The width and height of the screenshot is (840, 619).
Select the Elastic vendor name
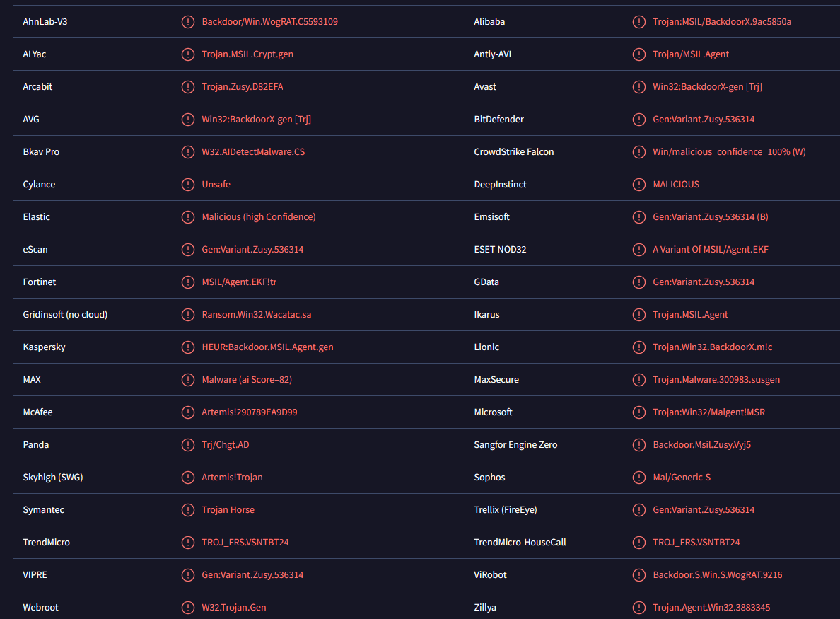37,217
